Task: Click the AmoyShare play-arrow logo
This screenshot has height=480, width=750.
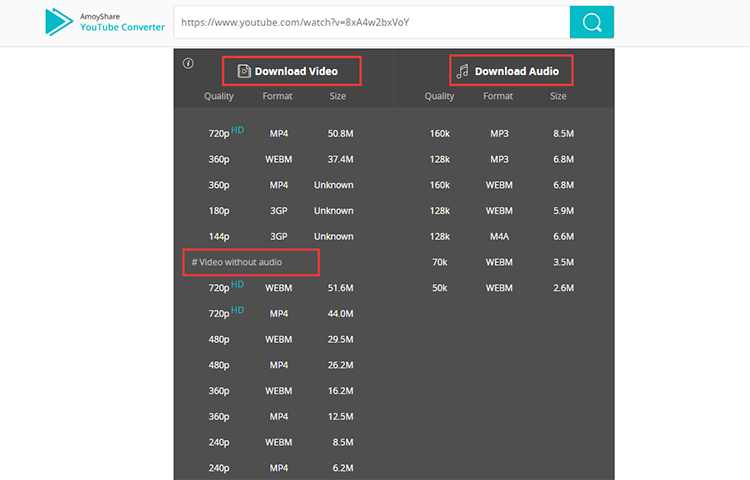Action: (x=59, y=22)
